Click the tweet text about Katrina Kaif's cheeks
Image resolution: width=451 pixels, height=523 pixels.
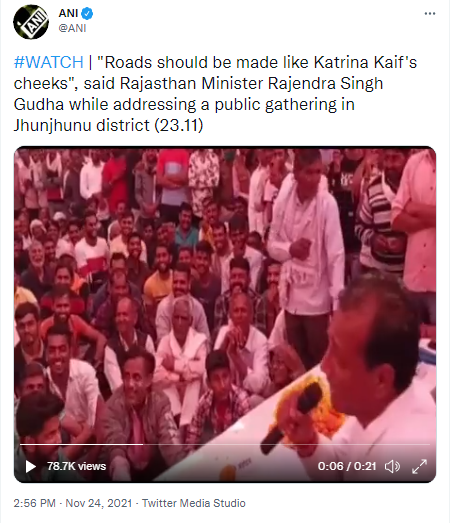point(215,94)
